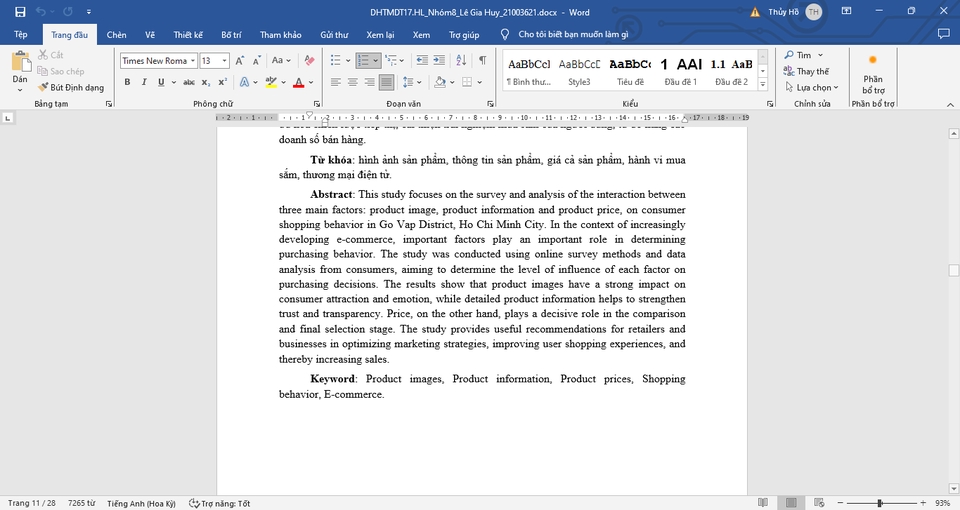This screenshot has height=510, width=960.
Task: Increase the paragraph indent
Action: coord(439,60)
